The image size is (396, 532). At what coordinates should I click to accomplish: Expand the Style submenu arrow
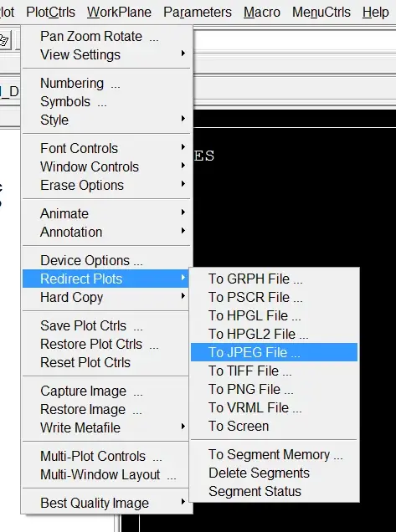point(183,119)
